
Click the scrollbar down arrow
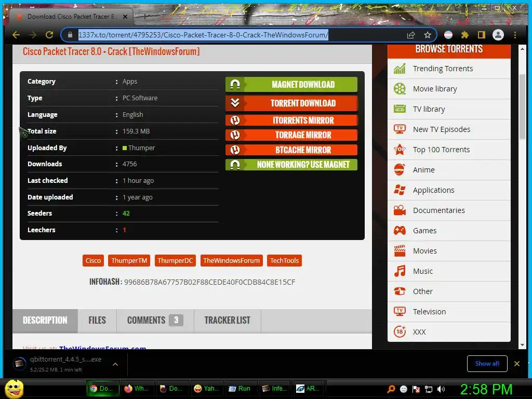click(522, 345)
